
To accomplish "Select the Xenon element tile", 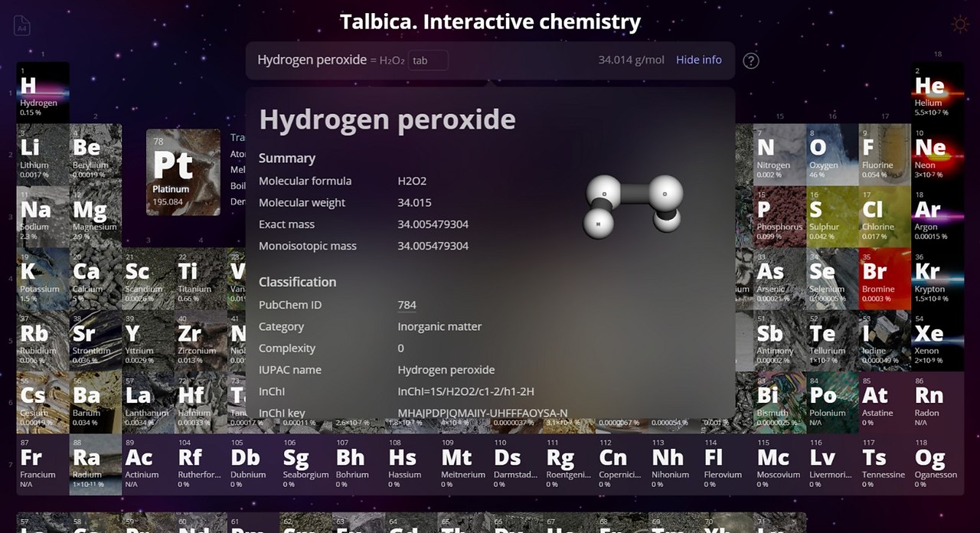I will [938, 340].
